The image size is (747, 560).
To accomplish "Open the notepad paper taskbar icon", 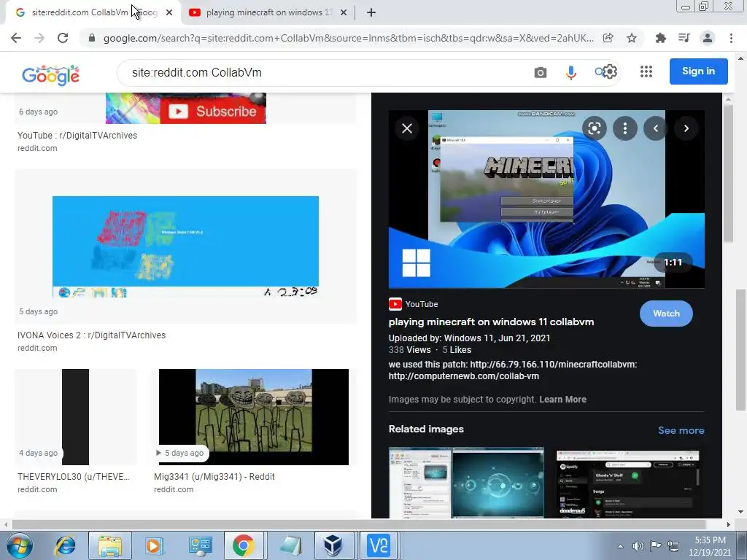I will (x=290, y=545).
